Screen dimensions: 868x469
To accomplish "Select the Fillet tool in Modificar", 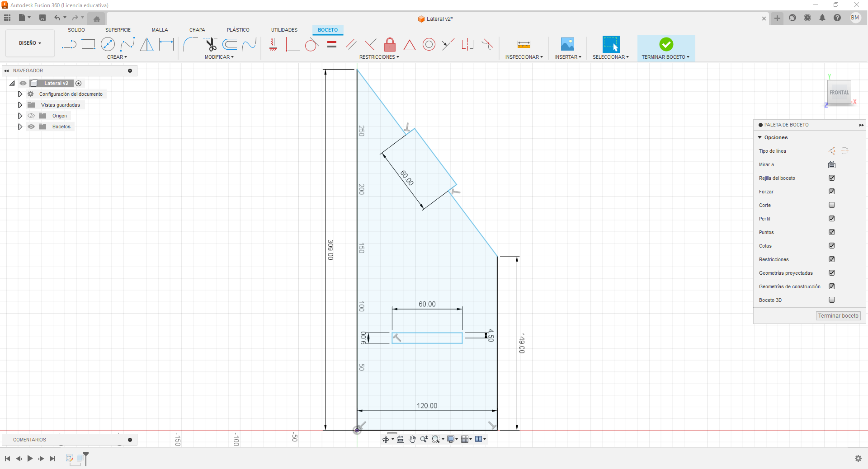I will coord(190,44).
